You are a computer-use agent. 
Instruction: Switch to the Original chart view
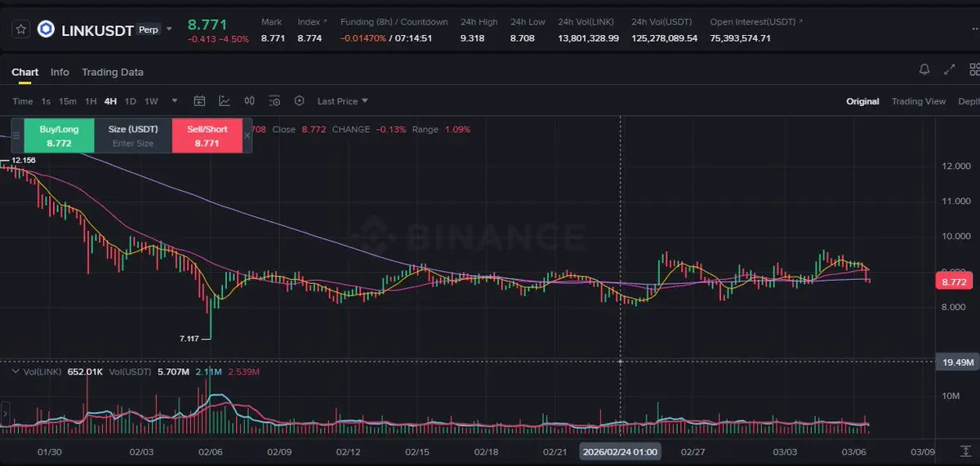tap(862, 101)
